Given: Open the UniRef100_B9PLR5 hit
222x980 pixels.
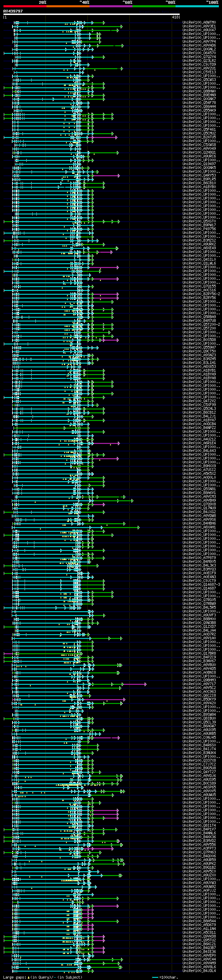Looking at the screenshot, I should point(199,179).
